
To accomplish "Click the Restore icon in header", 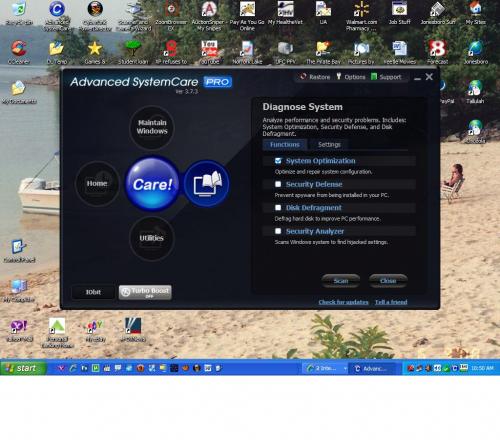I will (303, 77).
